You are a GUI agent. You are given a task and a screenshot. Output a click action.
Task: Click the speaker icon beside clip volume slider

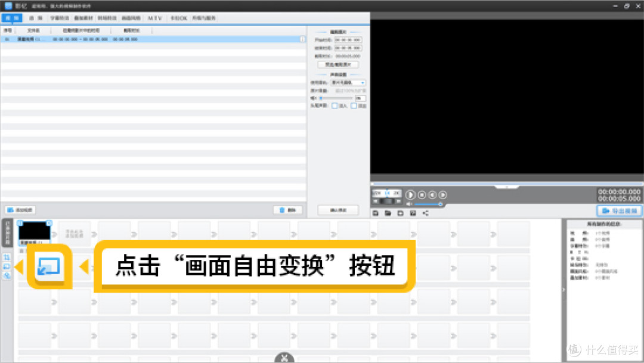point(314,98)
